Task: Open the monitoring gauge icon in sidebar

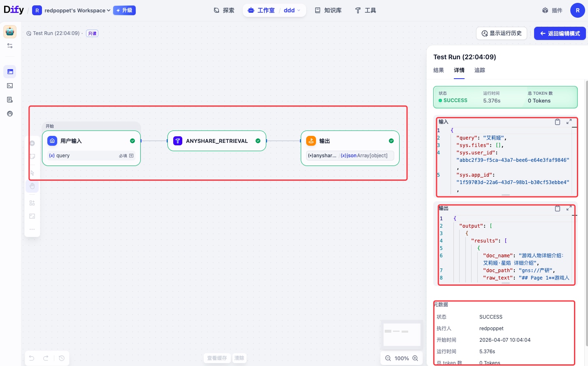Action: [10, 114]
